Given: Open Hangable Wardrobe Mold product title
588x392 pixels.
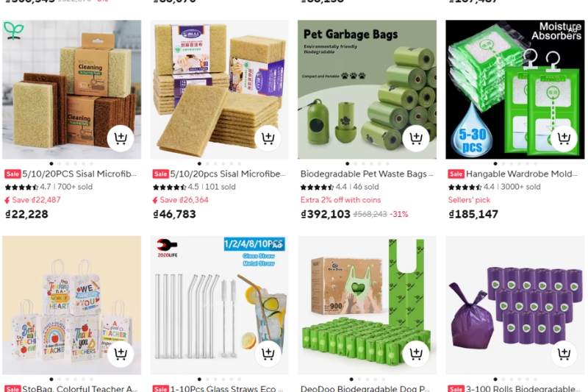Looking at the screenshot, I should coord(521,174).
